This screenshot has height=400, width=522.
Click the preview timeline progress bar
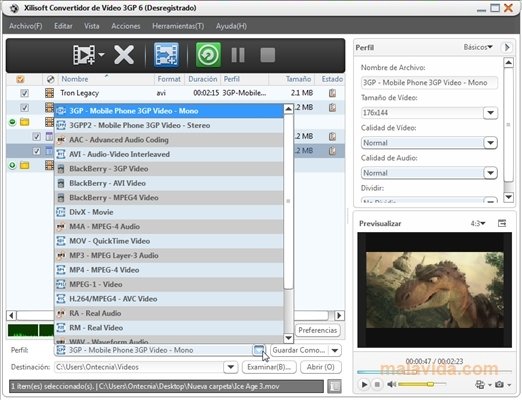point(434,371)
